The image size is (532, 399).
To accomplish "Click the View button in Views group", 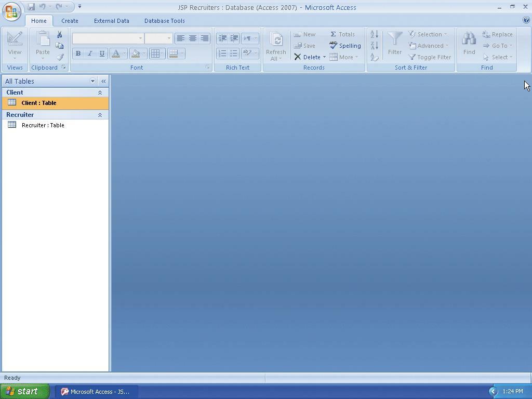I will click(15, 46).
